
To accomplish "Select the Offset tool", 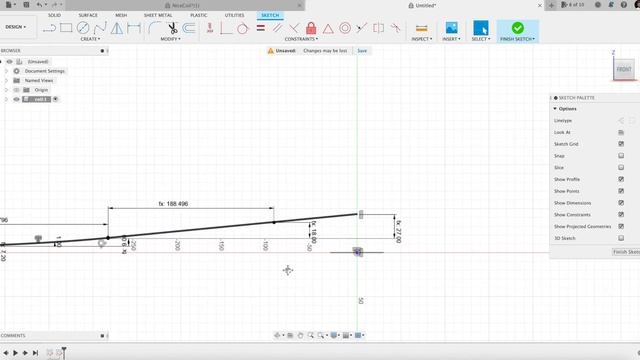I will click(189, 28).
